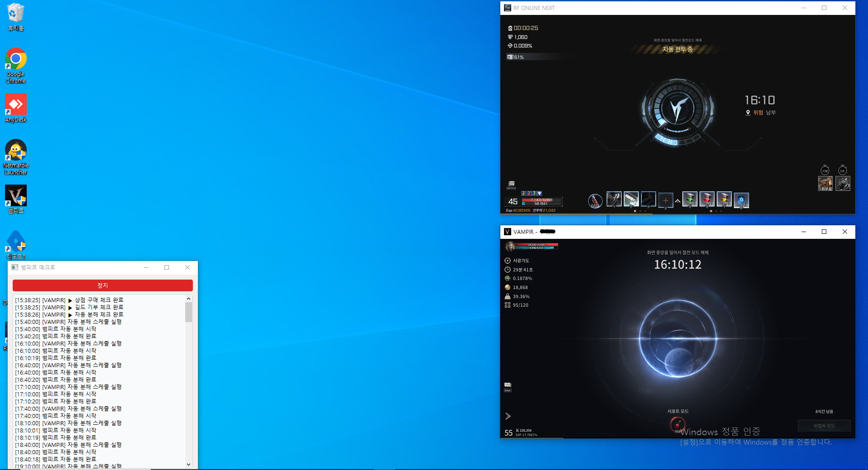Open inventory via the 95/120 grid icon

click(x=507, y=305)
